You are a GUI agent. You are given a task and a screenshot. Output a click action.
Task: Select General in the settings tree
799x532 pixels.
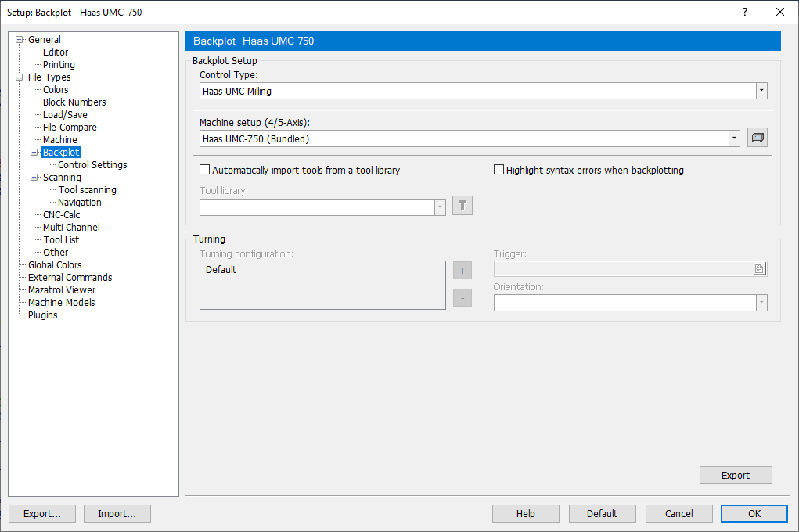45,39
